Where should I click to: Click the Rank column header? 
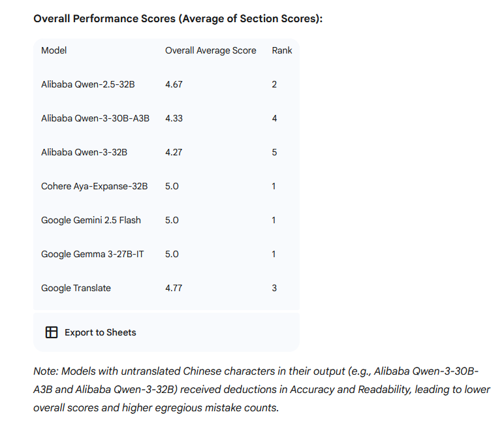[282, 50]
